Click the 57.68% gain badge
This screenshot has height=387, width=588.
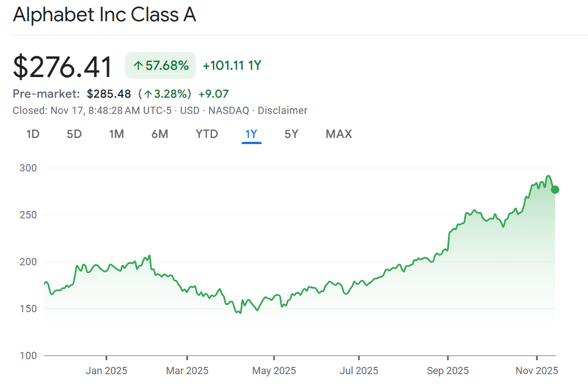[x=161, y=66]
